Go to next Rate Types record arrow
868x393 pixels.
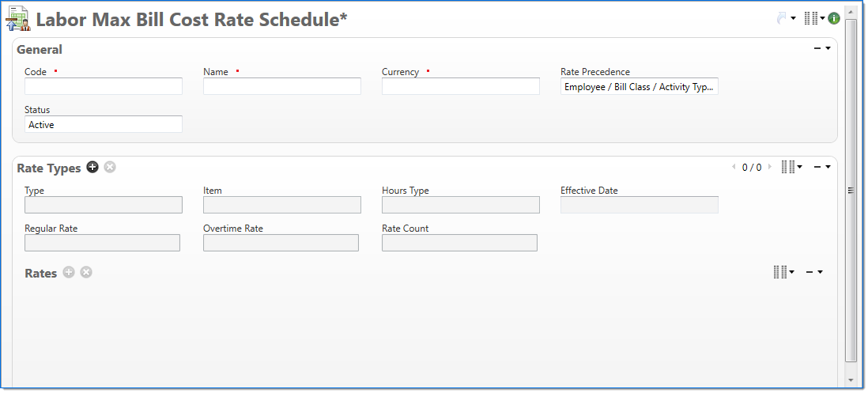pyautogui.click(x=770, y=167)
